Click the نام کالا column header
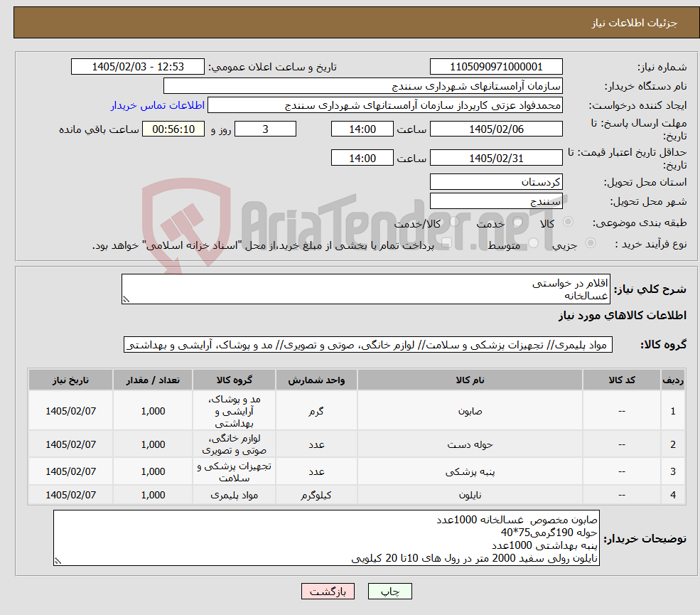Viewport: 700px width, 615px height. click(x=470, y=380)
